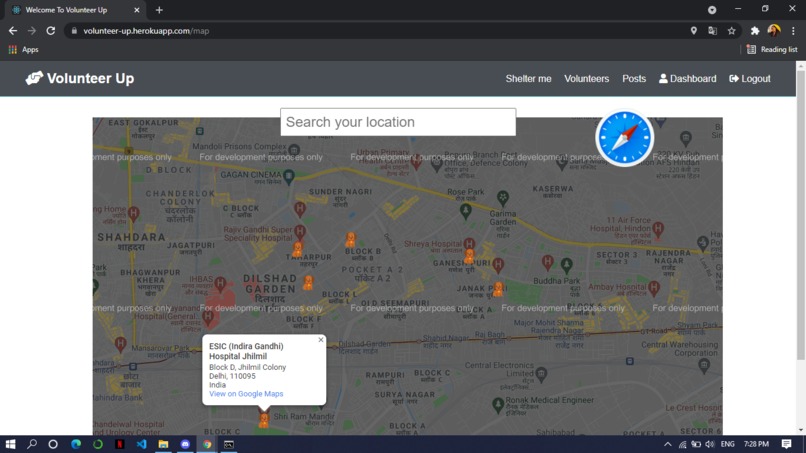Click the IHBAS hospital H marker
This screenshot has height=453, width=806.
pos(221,283)
